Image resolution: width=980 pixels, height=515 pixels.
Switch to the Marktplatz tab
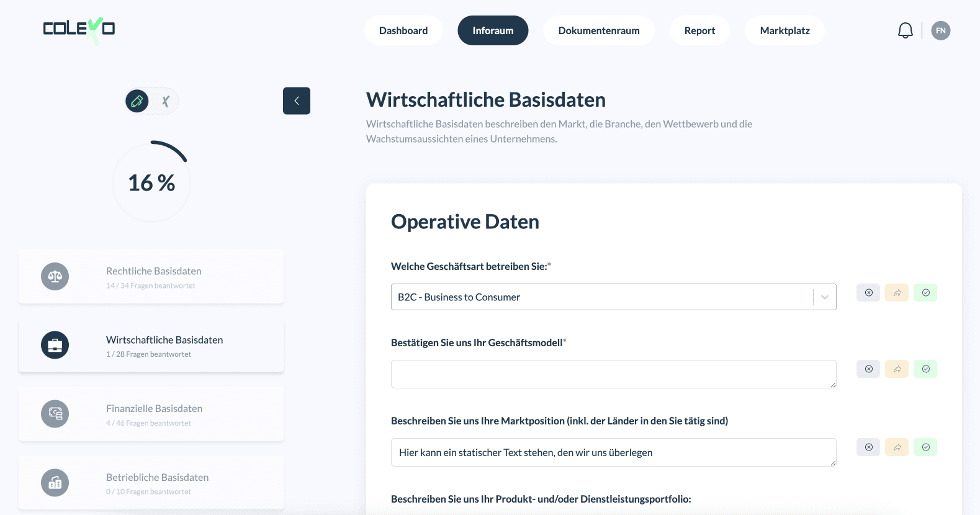point(784,30)
